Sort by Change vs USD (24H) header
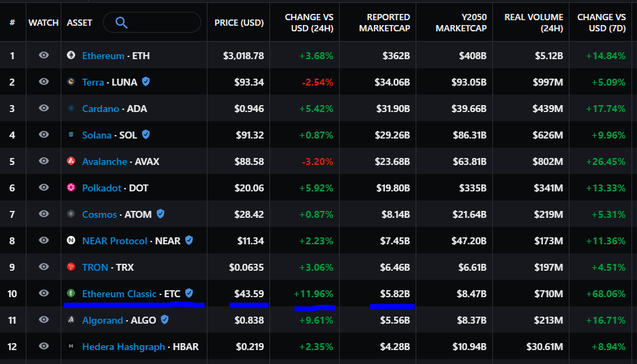The image size is (637, 364). coord(309,23)
